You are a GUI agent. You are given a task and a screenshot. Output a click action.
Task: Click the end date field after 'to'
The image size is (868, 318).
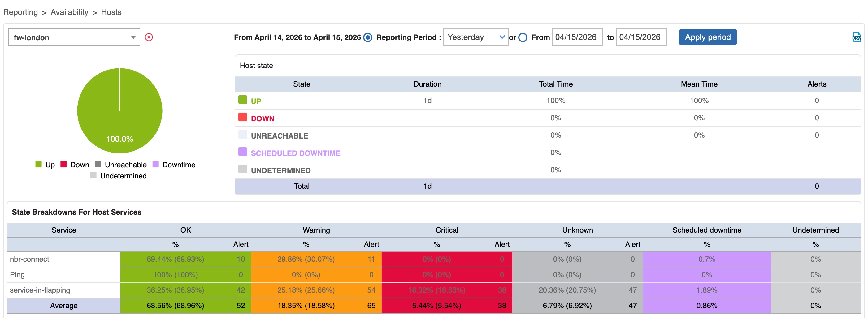pos(640,37)
